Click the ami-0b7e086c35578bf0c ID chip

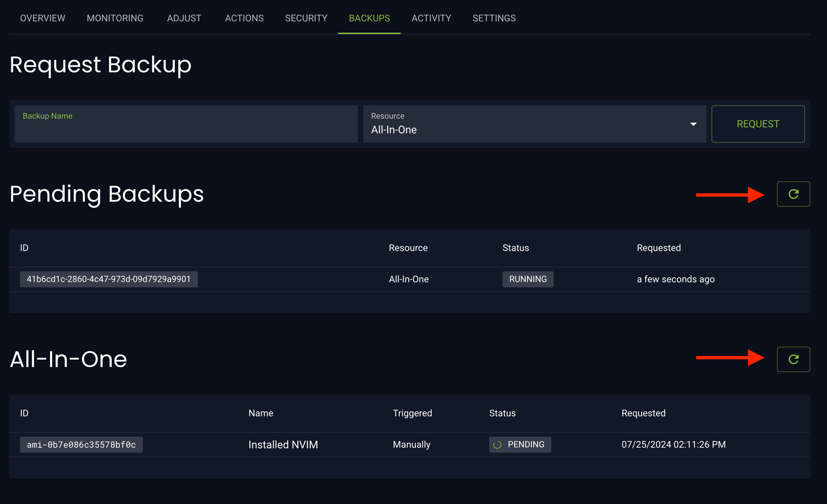tap(81, 445)
